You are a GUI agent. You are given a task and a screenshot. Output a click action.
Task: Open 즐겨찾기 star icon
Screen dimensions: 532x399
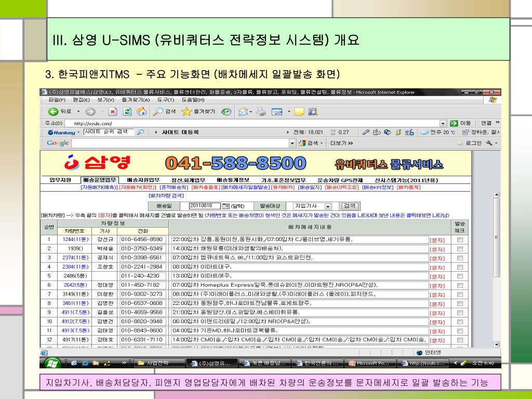[187, 112]
